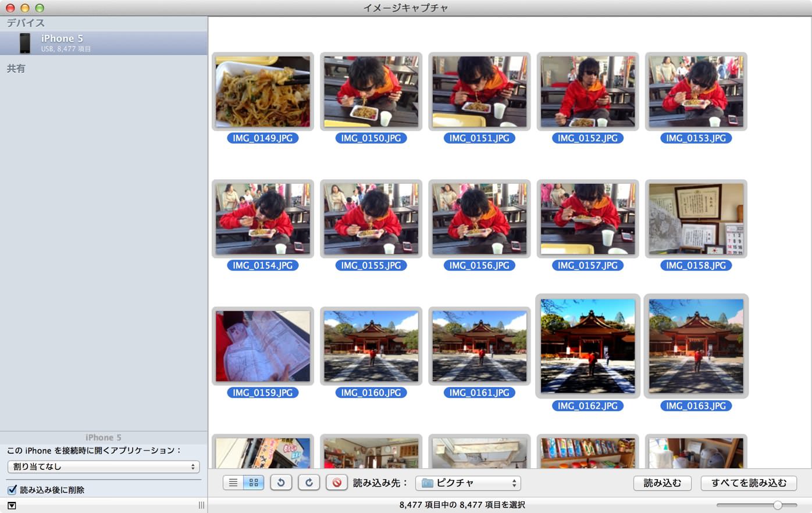Select the IMG_0149.JPG noodle thumbnail

[x=263, y=92]
